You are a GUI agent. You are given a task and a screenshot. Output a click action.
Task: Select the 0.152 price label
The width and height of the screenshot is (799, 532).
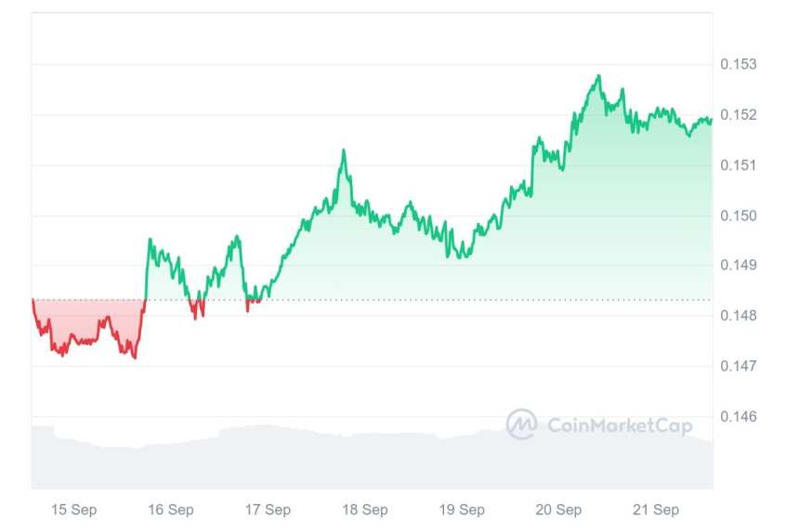click(739, 115)
